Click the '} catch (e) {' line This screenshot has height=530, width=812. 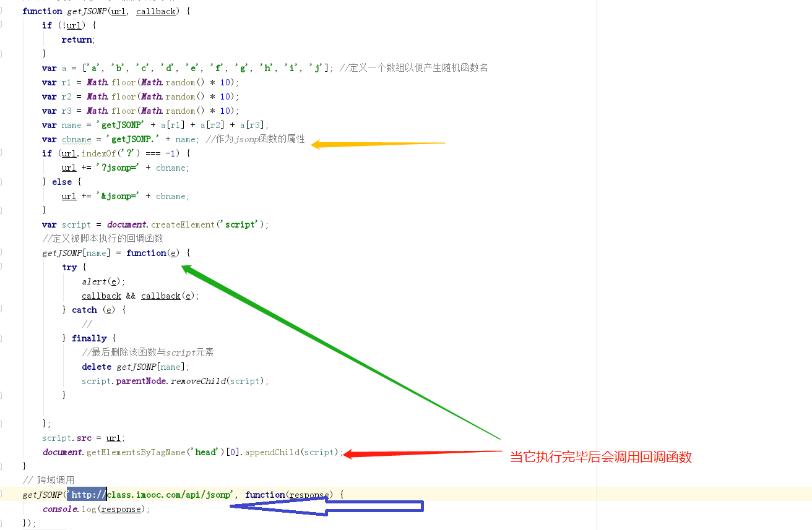[x=94, y=310]
